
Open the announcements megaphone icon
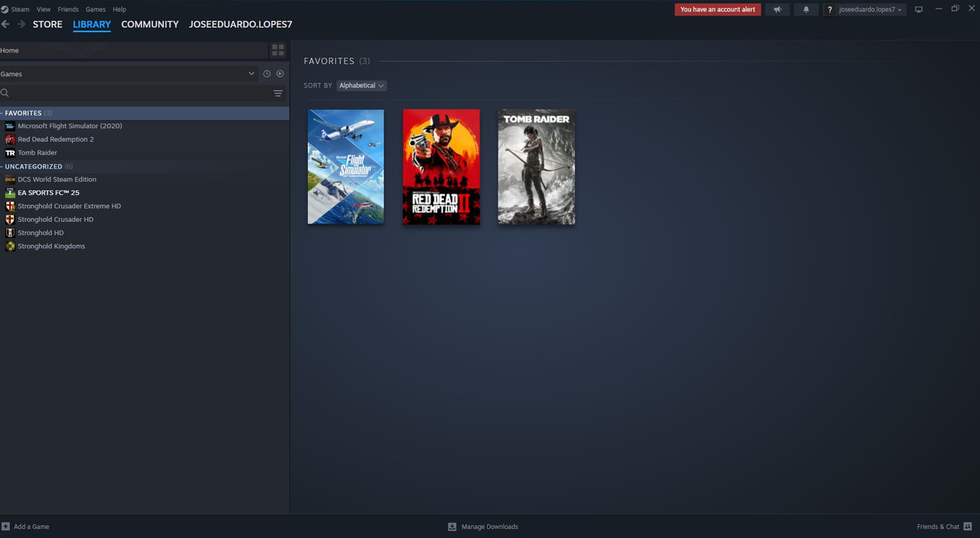pos(777,9)
